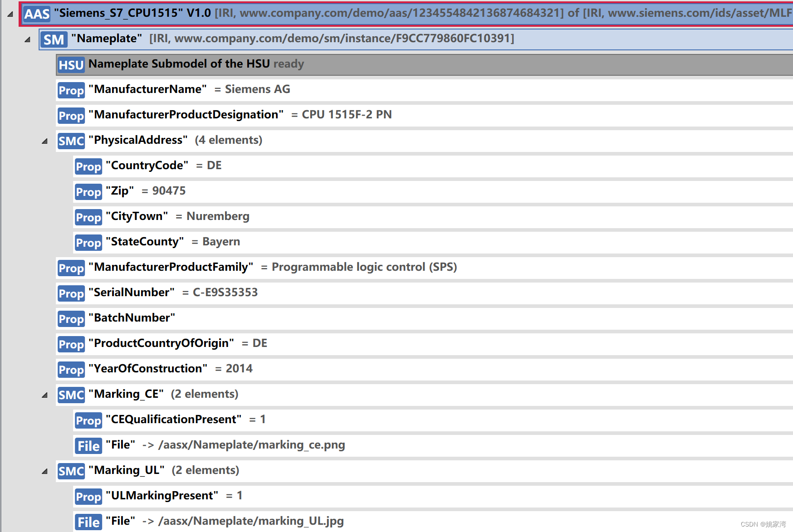Image resolution: width=793 pixels, height=532 pixels.
Task: Click Prop badge beside YearOfConstruction
Action: [71, 370]
